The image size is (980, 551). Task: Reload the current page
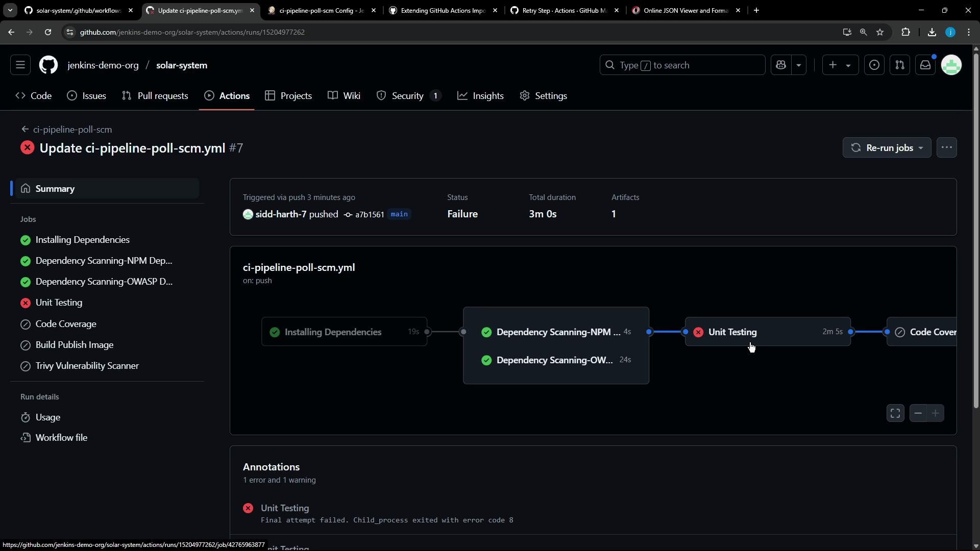(x=48, y=32)
